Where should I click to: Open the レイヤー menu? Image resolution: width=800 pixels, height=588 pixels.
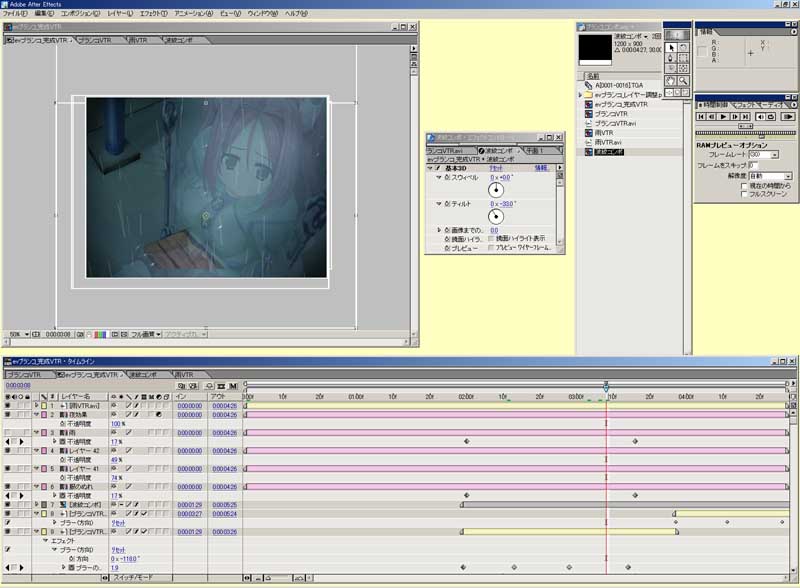pyautogui.click(x=120, y=14)
